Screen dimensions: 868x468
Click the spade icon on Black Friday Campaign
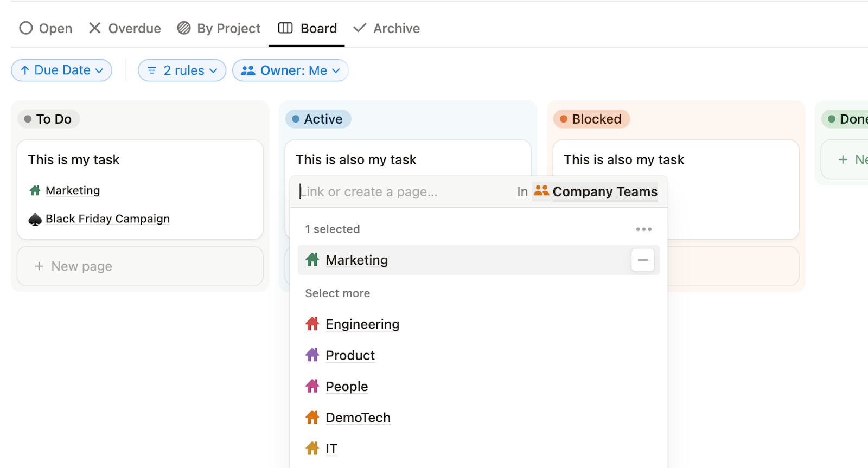[x=35, y=219]
